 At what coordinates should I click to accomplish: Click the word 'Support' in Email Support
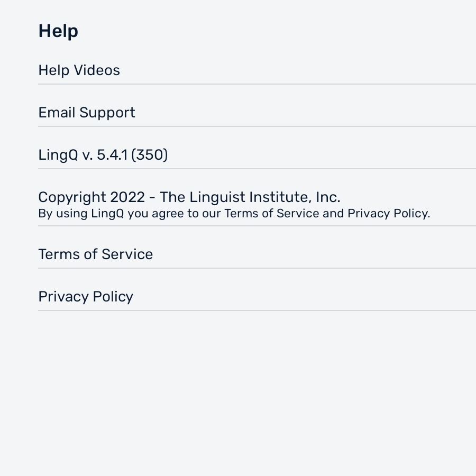pos(107,113)
